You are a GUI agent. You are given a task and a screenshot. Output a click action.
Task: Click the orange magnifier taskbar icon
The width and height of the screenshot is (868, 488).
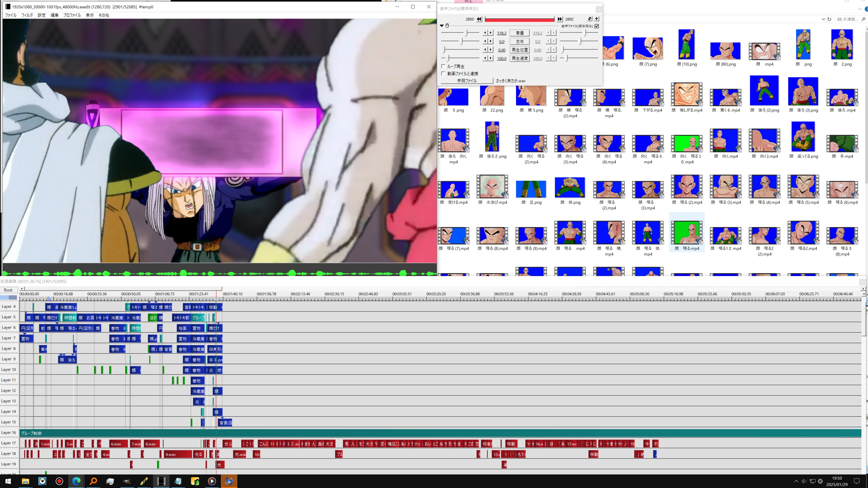(x=93, y=481)
